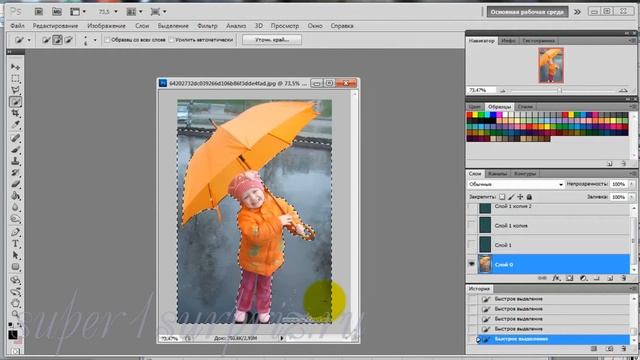This screenshot has height=360, width=640.
Task: Select the Clone Stamp tool
Action: coord(15,161)
